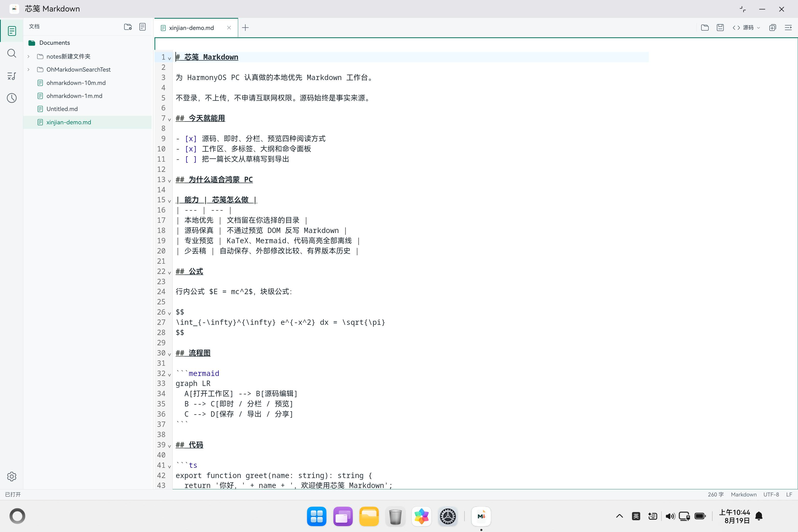Screen dimensions: 798x532
Task: Close the xinjian-demo.md tab
Action: (x=229, y=28)
